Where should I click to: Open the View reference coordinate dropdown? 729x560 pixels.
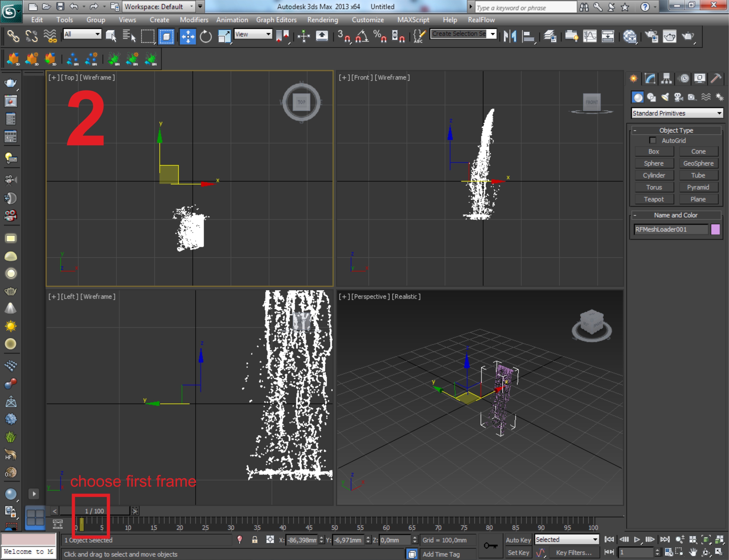point(253,34)
